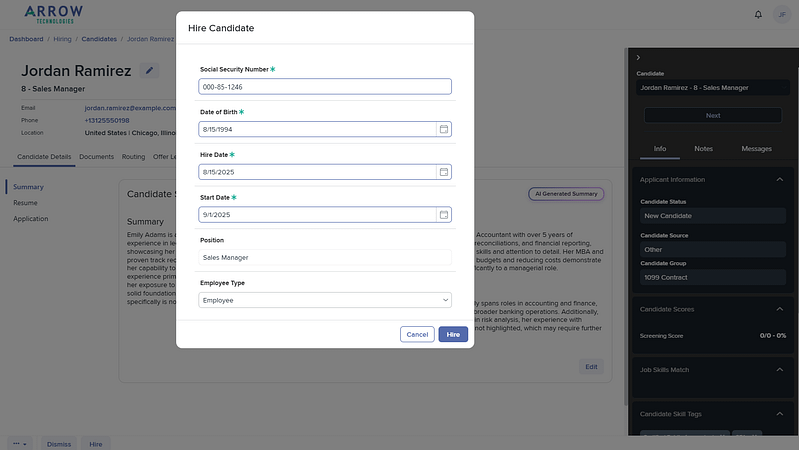
Task: Click the pencil icon beside Jordan Ramirez
Action: (150, 71)
